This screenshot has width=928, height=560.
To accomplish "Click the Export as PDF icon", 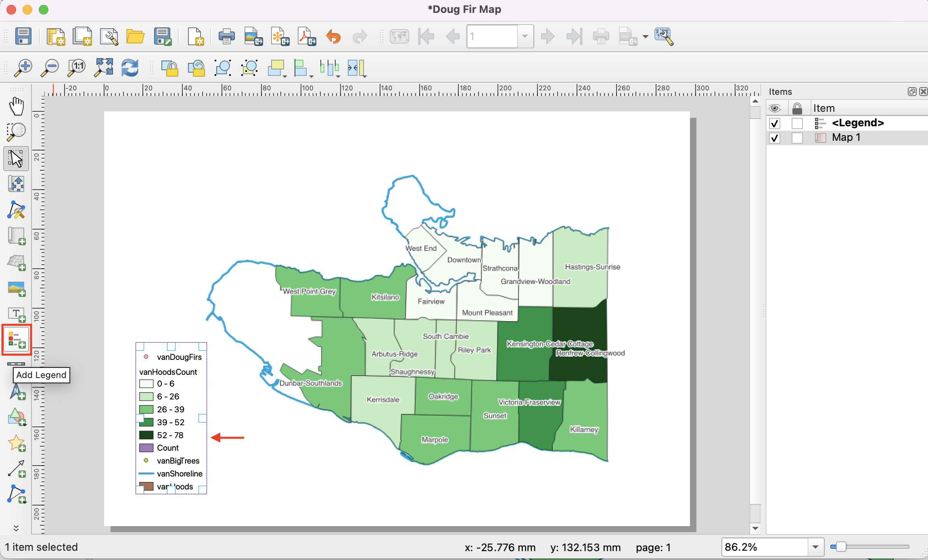I will pyautogui.click(x=307, y=36).
